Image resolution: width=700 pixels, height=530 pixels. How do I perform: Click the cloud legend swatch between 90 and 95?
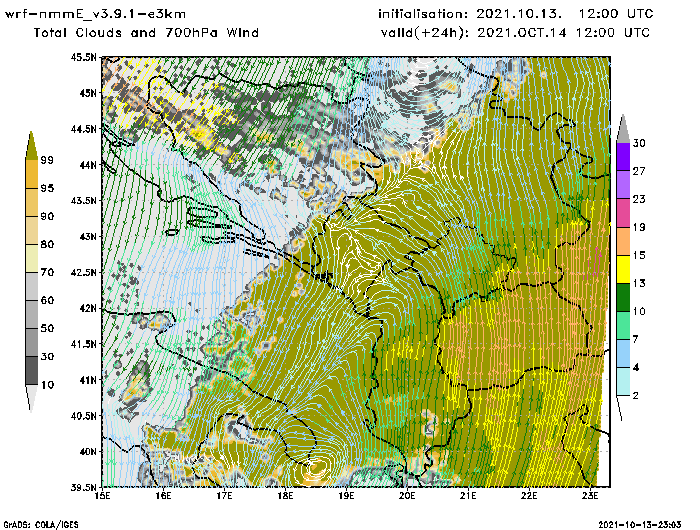pos(32,202)
